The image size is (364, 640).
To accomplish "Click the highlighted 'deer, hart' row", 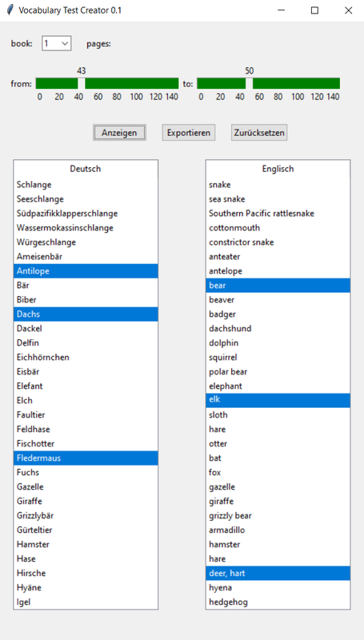I will (278, 573).
